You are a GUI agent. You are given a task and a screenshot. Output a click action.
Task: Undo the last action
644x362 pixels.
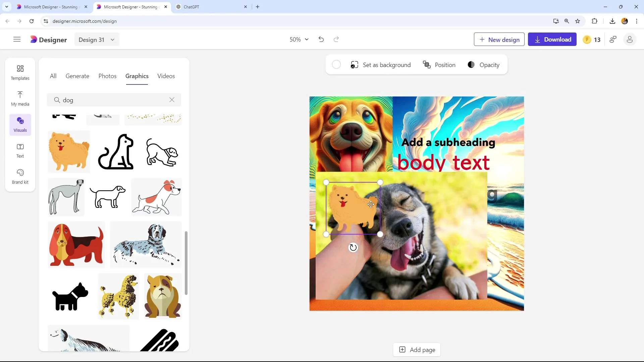pyautogui.click(x=321, y=40)
